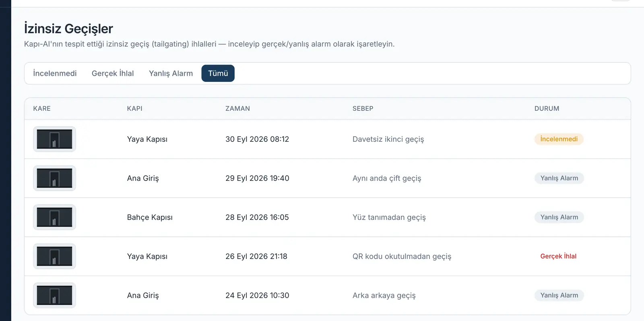
Task: Show all entries with the Tümü tab
Action: [x=218, y=73]
